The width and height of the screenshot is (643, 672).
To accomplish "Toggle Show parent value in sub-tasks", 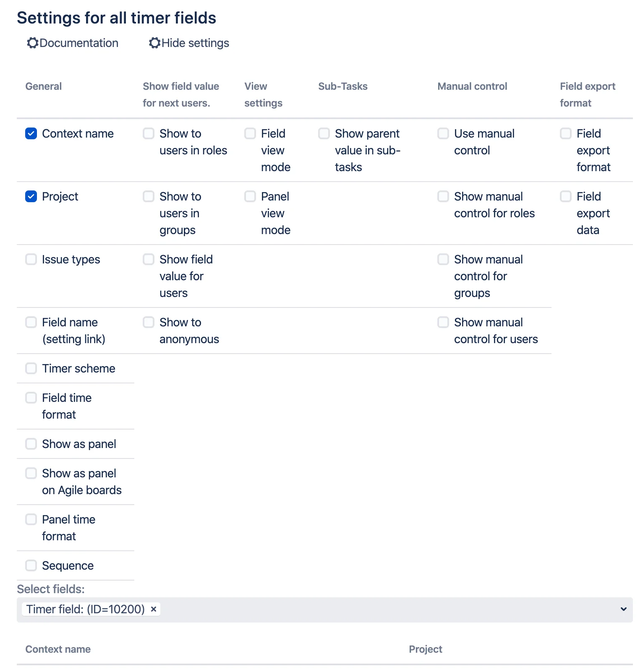I will tap(324, 133).
